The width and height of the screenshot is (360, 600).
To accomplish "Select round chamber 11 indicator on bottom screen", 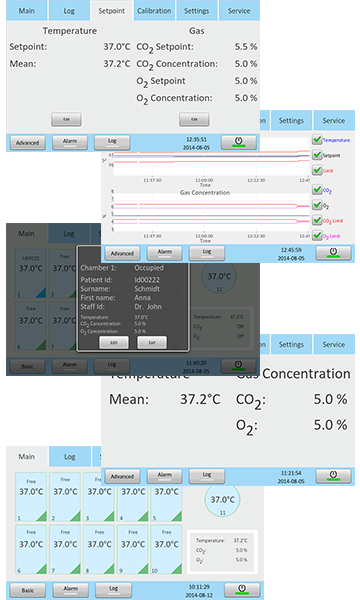I will 222,501.
